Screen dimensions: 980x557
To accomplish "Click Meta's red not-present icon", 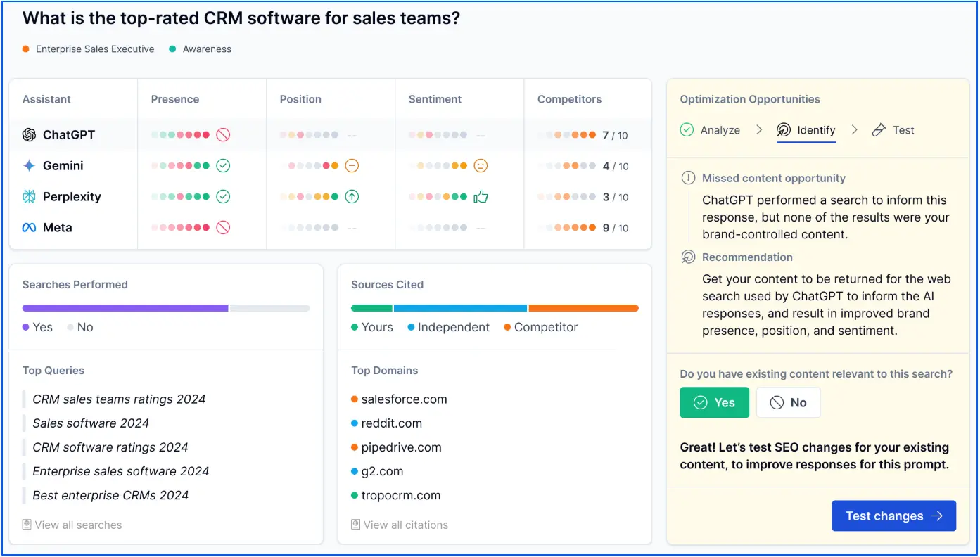I will tap(223, 228).
